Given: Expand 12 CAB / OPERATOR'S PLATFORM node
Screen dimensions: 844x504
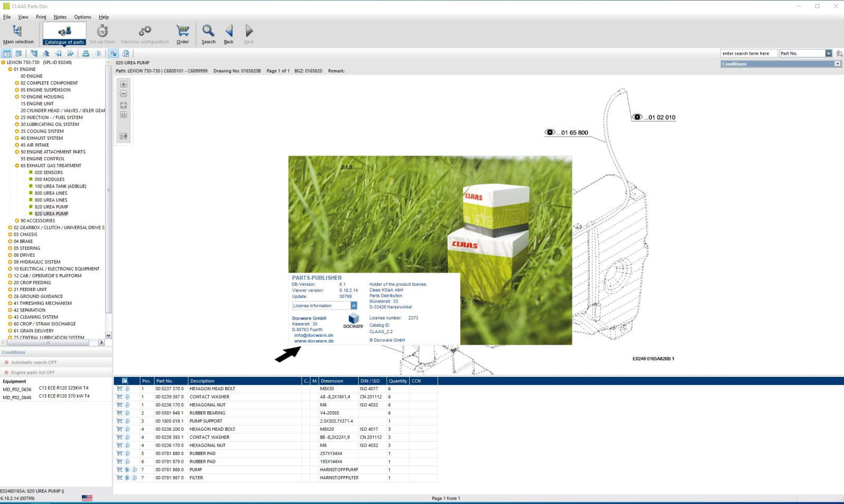Looking at the screenshot, I should tap(10, 276).
